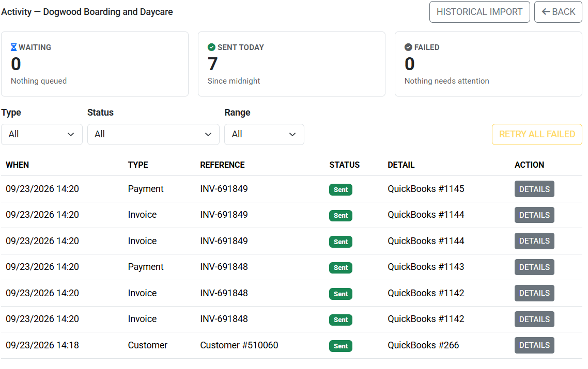This screenshot has height=369, width=588.
Task: Click the Type filter label
Action: (x=11, y=113)
